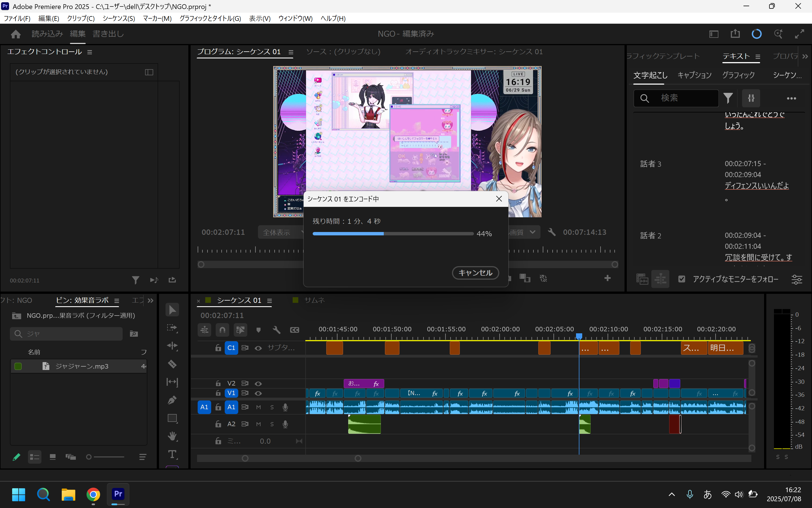Expand hidden project panel tabs chevron

(151, 300)
